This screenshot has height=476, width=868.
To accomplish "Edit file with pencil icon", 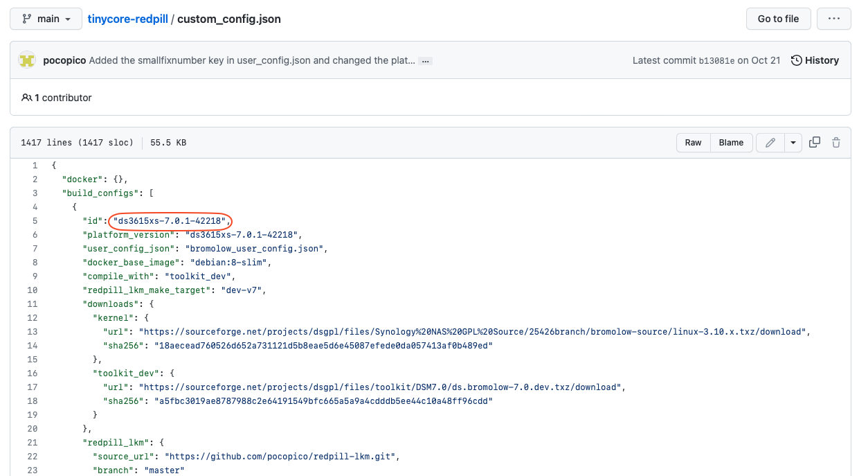I will (770, 143).
